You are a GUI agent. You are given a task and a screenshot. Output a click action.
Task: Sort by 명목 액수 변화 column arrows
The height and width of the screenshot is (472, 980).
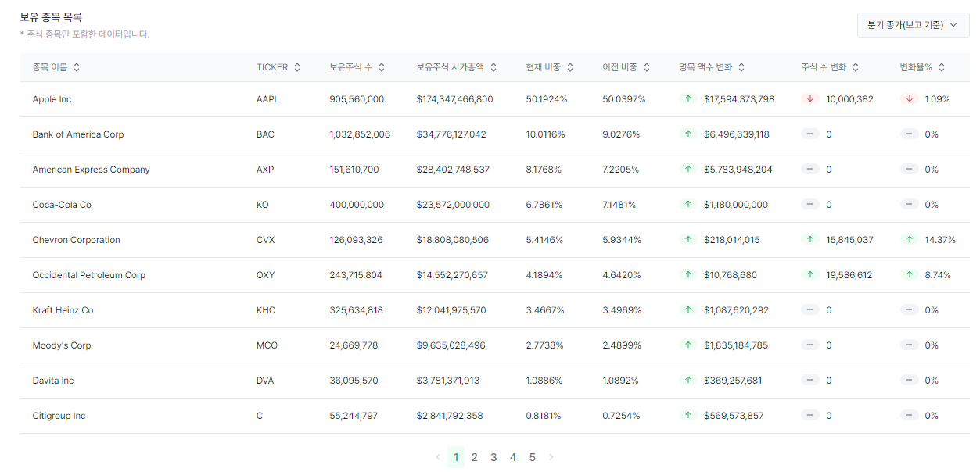tap(741, 67)
